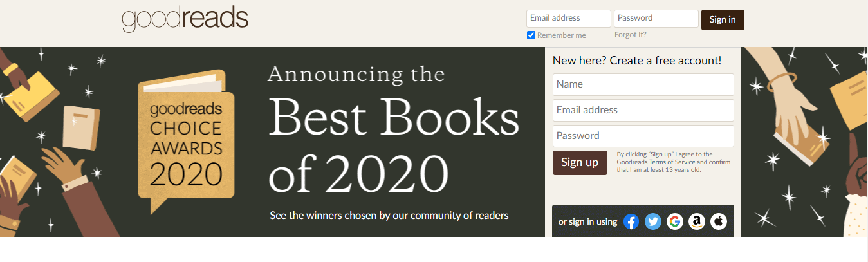Click the Remember me label text
This screenshot has width=868, height=262.
562,35
